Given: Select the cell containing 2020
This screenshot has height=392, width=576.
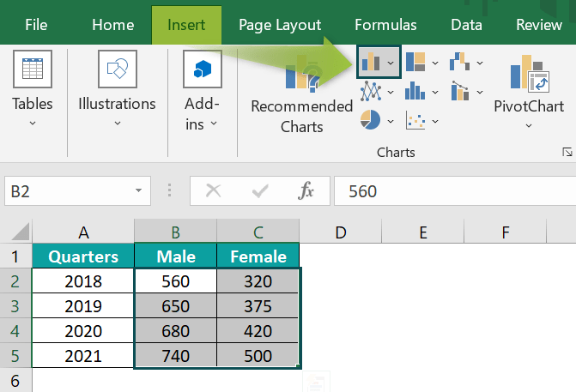Looking at the screenshot, I should (x=83, y=331).
